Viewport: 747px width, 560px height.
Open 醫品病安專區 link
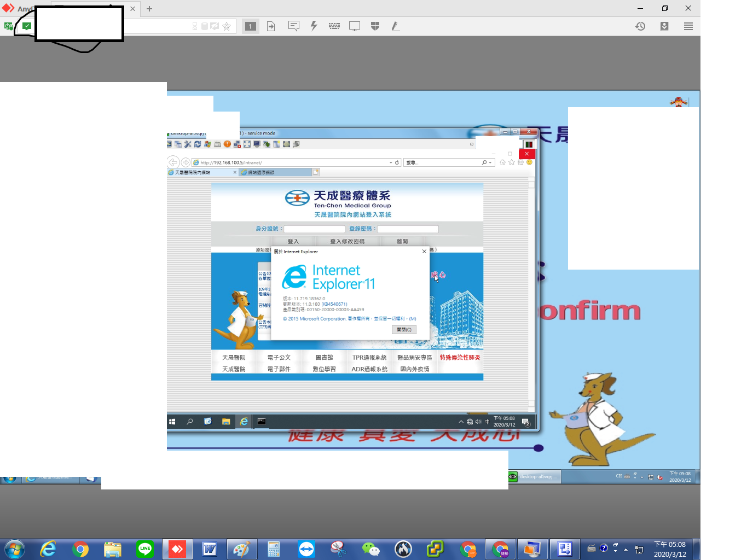pos(415,357)
